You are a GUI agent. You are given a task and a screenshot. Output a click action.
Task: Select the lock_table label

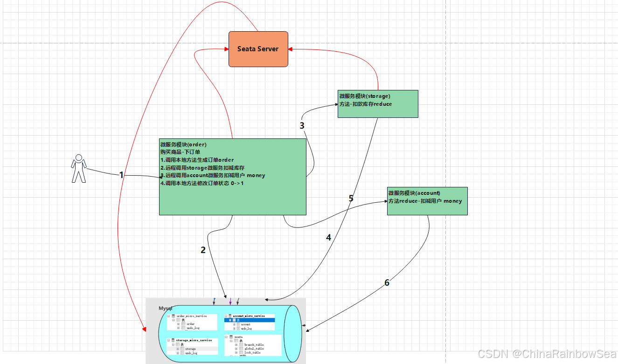[252, 352]
